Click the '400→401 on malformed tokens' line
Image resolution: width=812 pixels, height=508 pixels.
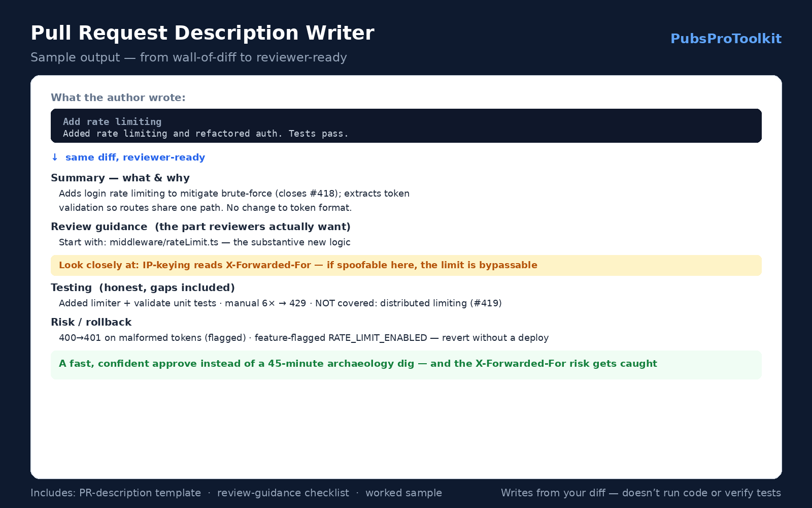point(303,338)
